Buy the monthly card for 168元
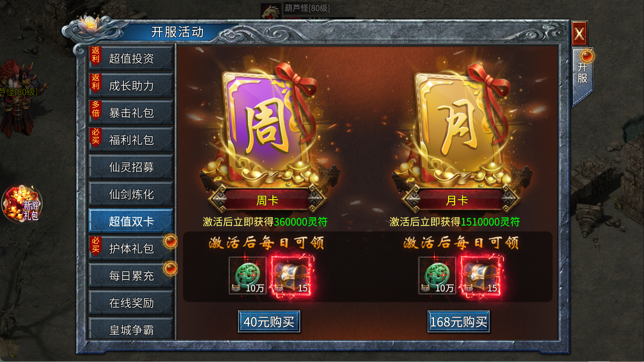Screen dimensions: 644x362 pos(459,321)
